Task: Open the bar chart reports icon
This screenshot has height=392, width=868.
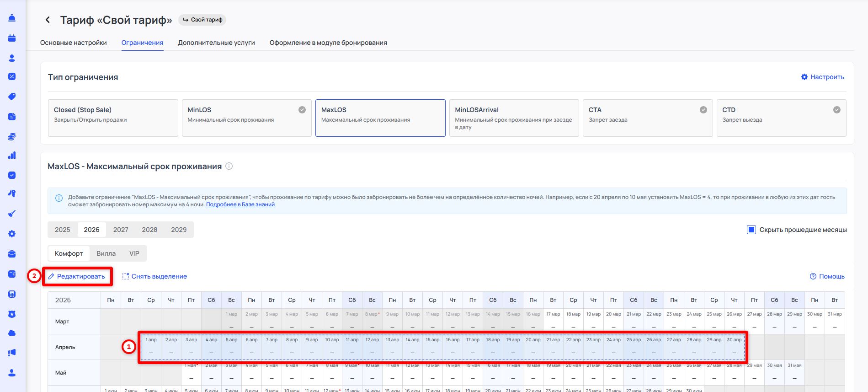Action: click(x=12, y=156)
